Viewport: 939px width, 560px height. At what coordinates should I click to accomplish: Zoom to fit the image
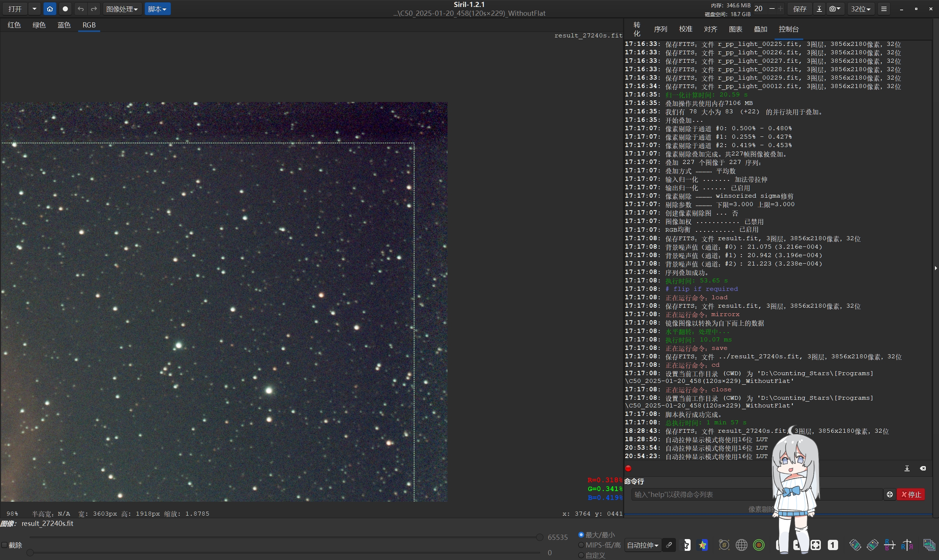[x=816, y=545]
